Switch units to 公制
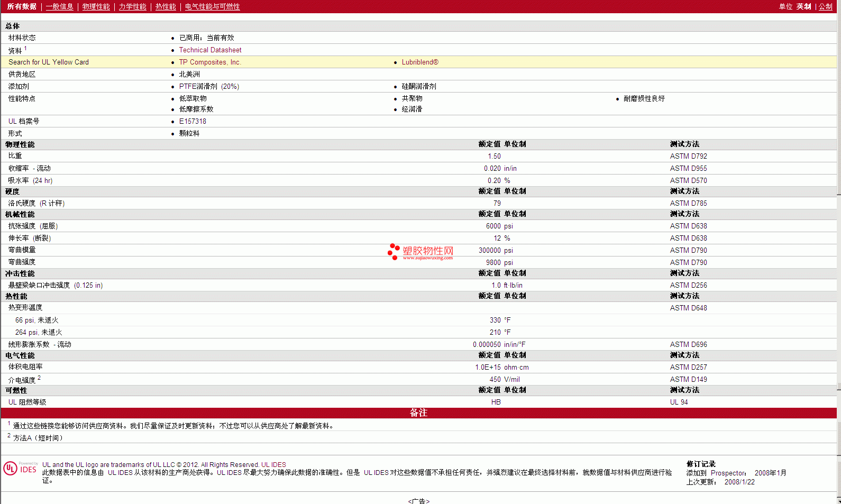This screenshot has width=841, height=504. [826, 7]
